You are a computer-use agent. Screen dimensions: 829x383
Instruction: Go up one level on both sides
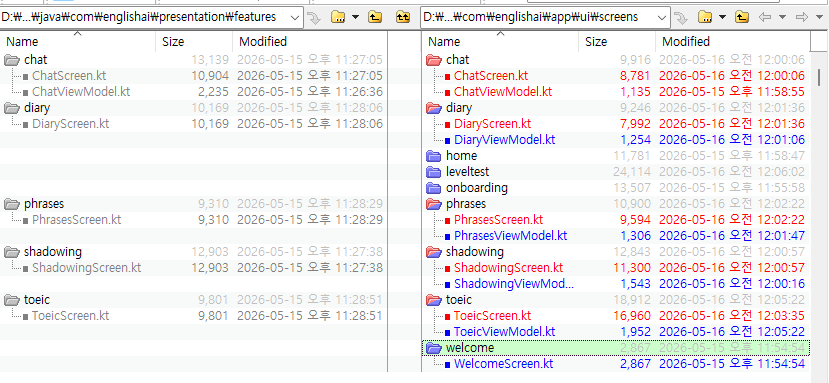[x=403, y=17]
